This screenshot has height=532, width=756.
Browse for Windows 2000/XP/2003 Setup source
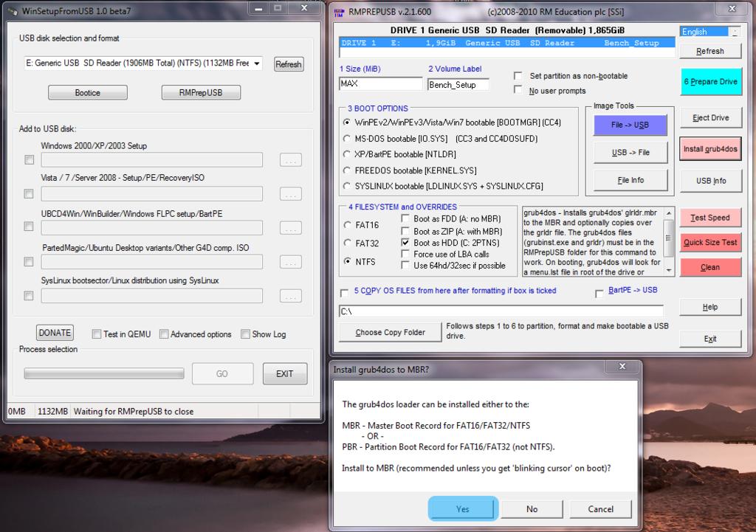[291, 160]
